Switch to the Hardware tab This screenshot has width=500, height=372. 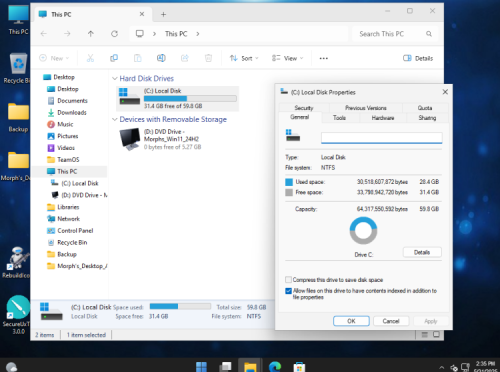click(x=383, y=118)
